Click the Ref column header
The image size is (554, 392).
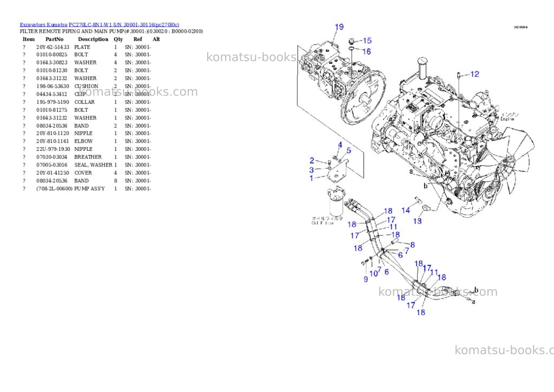tap(138, 39)
